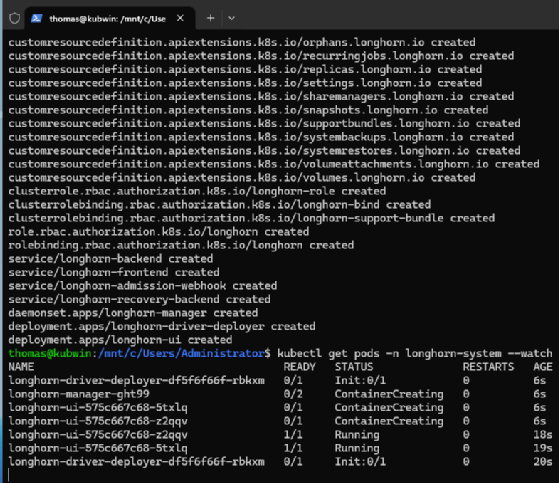Click the STATUS column header
The height and width of the screenshot is (483, 559).
[x=354, y=367]
